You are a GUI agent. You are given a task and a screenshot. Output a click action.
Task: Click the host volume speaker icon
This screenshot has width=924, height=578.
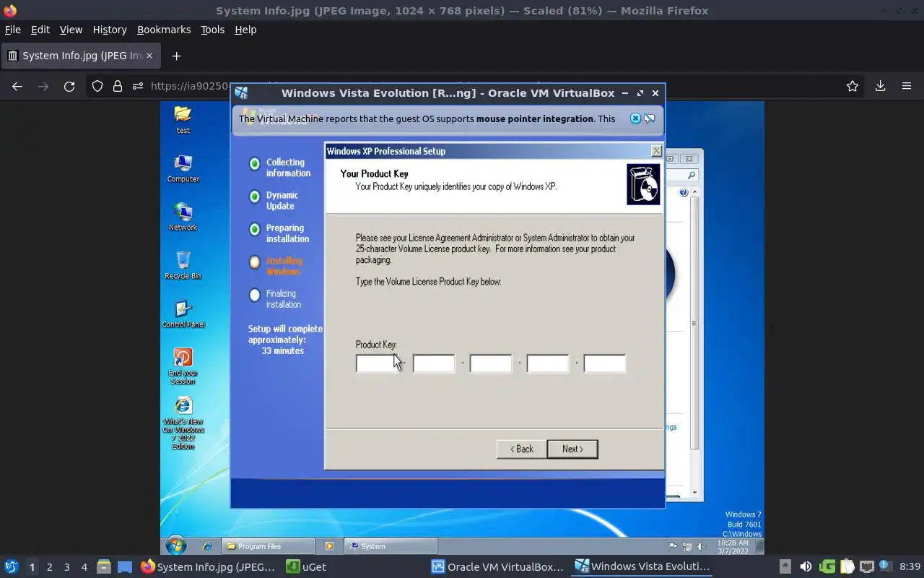pyautogui.click(x=806, y=566)
